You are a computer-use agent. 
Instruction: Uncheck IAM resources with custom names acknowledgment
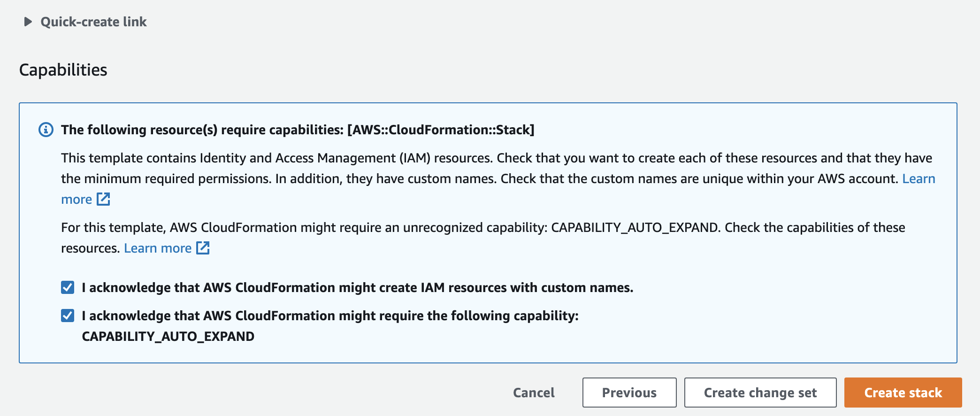coord(68,287)
